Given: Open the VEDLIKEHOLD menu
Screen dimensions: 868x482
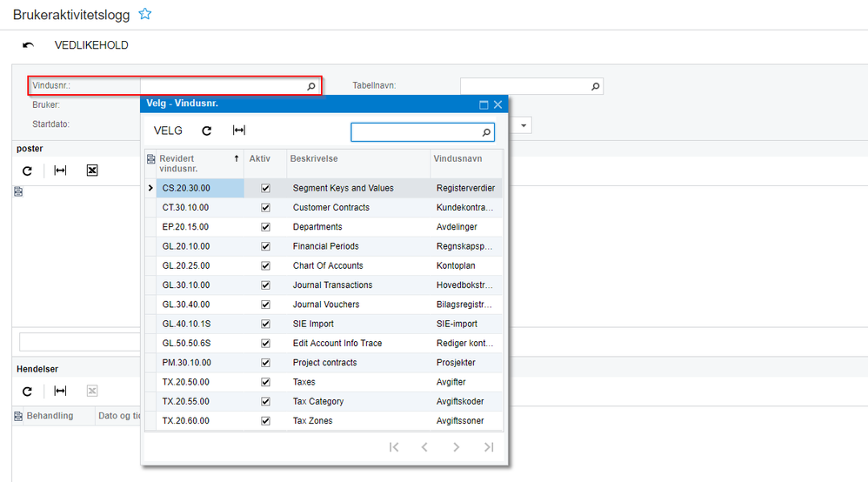Looking at the screenshot, I should (x=91, y=45).
